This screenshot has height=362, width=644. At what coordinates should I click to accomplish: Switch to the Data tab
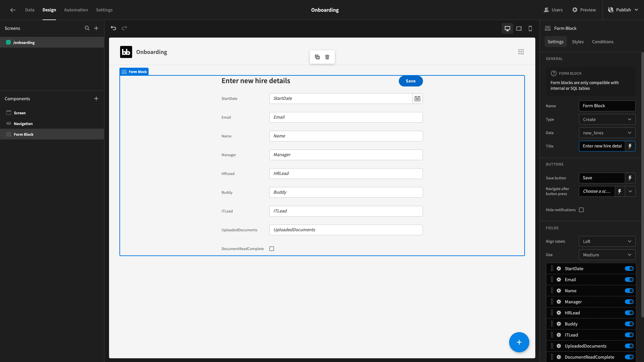coord(30,10)
